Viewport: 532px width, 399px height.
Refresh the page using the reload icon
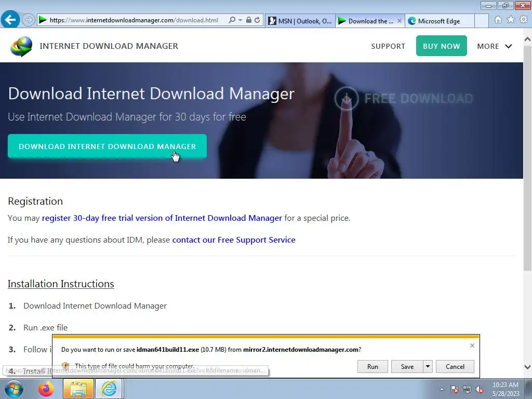pyautogui.click(x=257, y=20)
